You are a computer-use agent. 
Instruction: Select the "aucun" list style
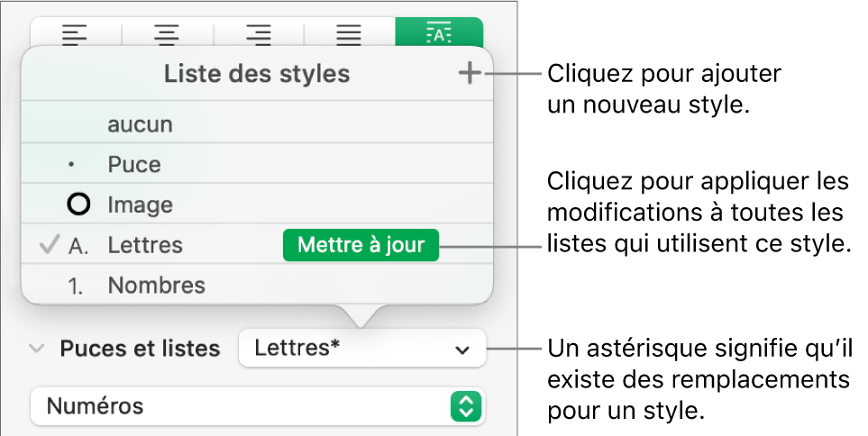click(140, 124)
